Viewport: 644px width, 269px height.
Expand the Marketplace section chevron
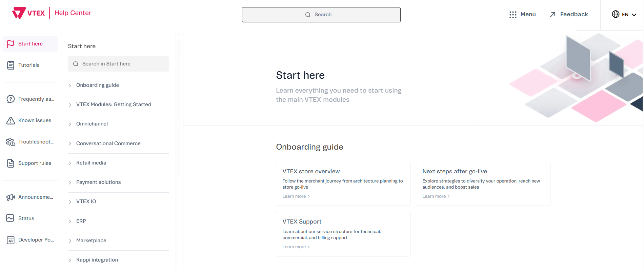[x=70, y=241]
